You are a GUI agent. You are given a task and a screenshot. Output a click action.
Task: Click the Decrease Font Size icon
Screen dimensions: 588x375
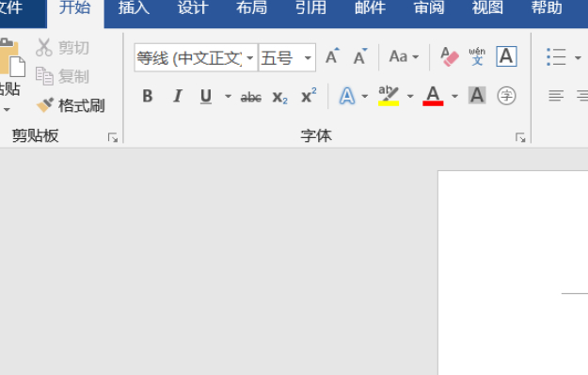tap(360, 56)
